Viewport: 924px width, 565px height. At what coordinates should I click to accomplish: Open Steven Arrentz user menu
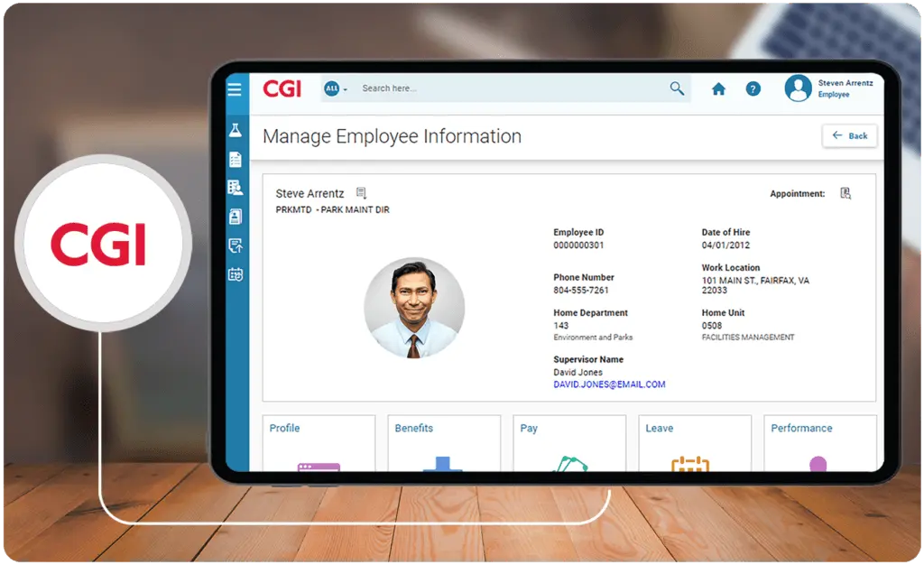coord(845,88)
